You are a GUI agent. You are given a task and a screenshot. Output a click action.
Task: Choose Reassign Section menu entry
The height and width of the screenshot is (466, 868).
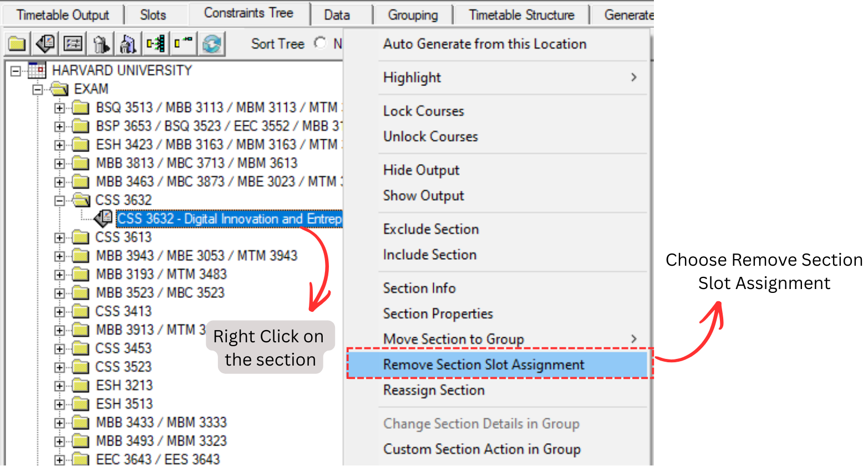434,390
